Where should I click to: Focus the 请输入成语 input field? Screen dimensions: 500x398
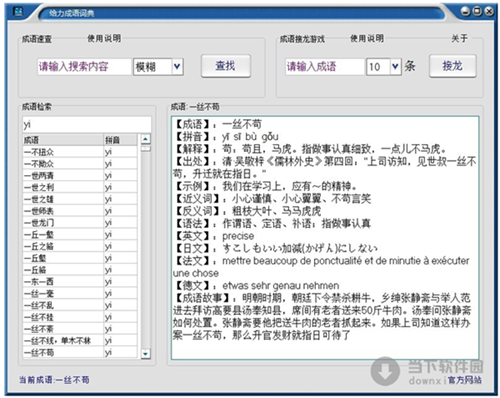coord(324,67)
